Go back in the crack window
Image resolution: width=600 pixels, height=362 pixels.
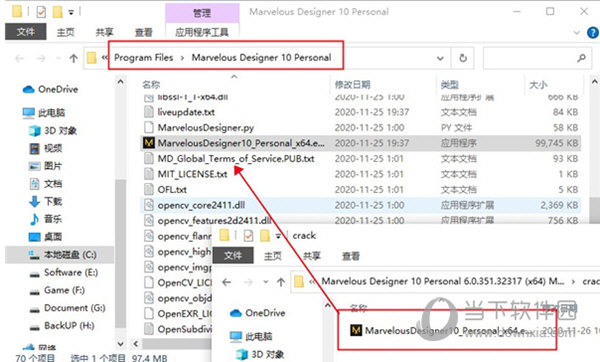227,282
